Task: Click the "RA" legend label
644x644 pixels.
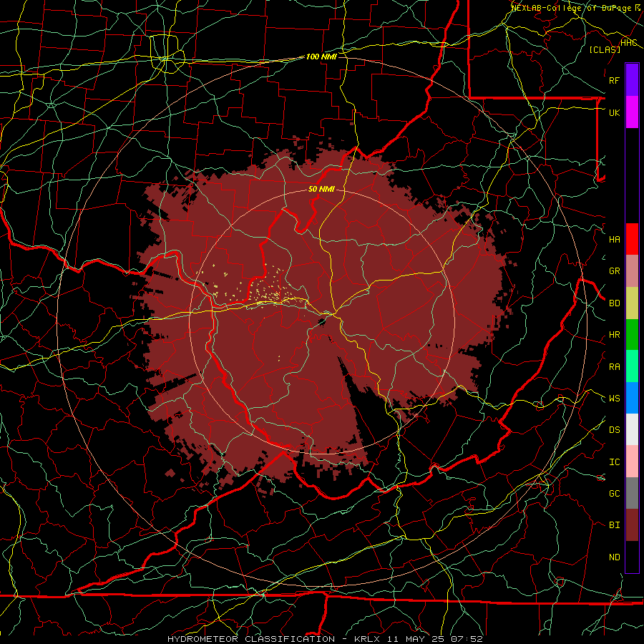Action: tap(614, 366)
